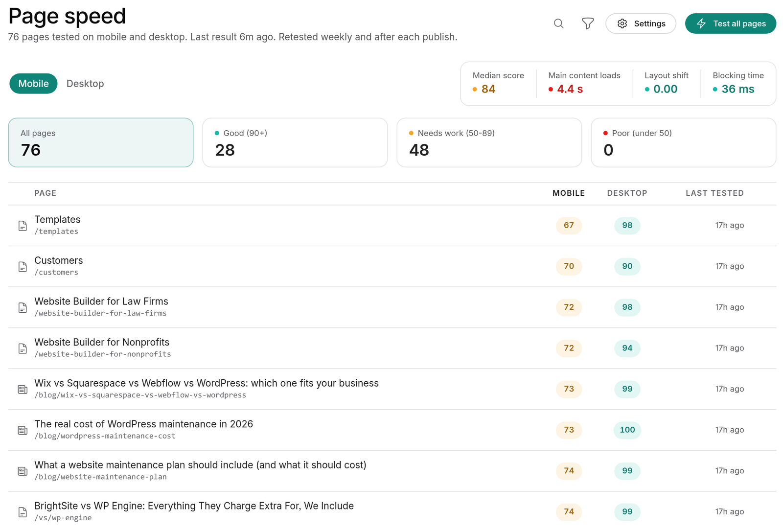
Task: Click the /blog/wordpress-maintenance-cost path
Action: 105,436
